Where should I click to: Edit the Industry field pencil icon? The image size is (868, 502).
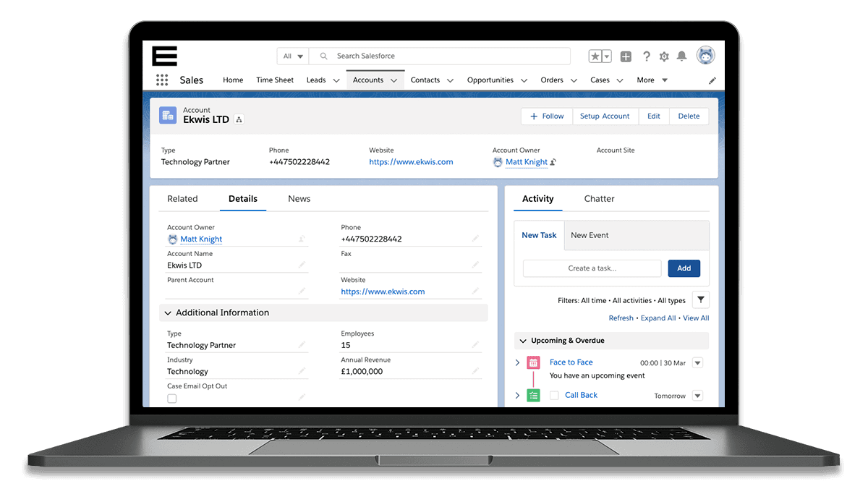click(302, 371)
